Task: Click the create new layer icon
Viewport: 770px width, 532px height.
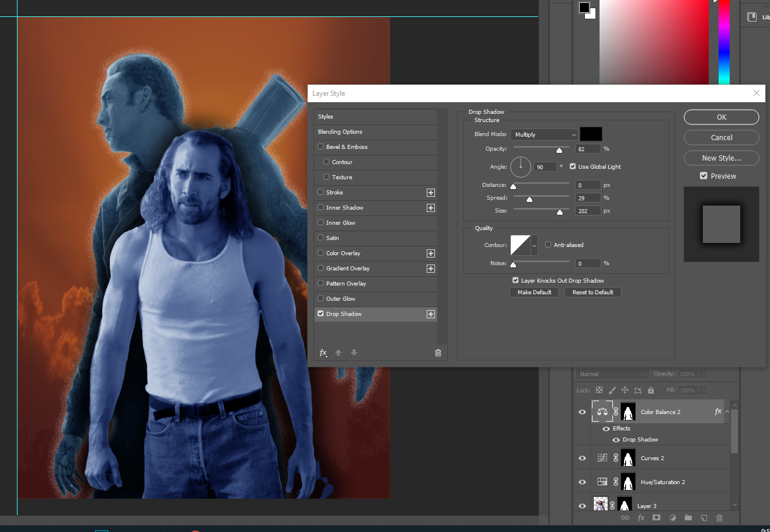Action: click(704, 518)
